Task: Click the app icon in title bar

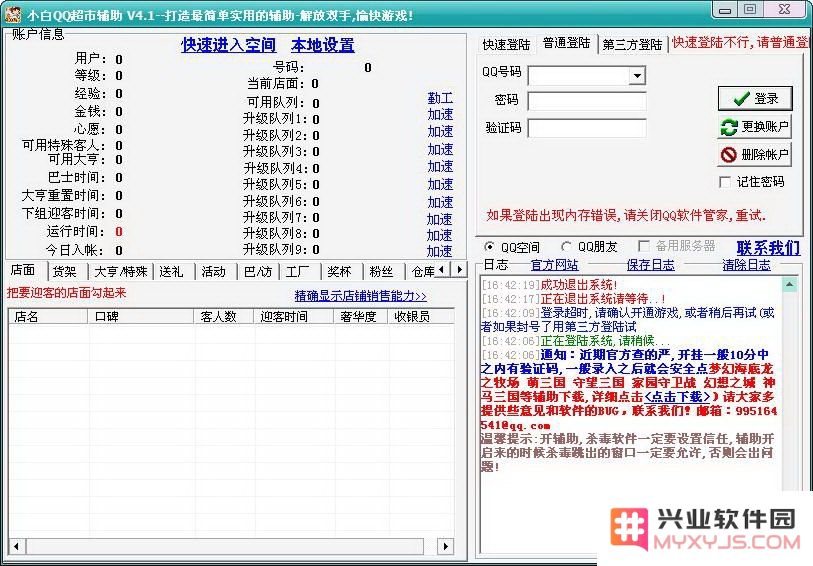Action: click(x=12, y=13)
